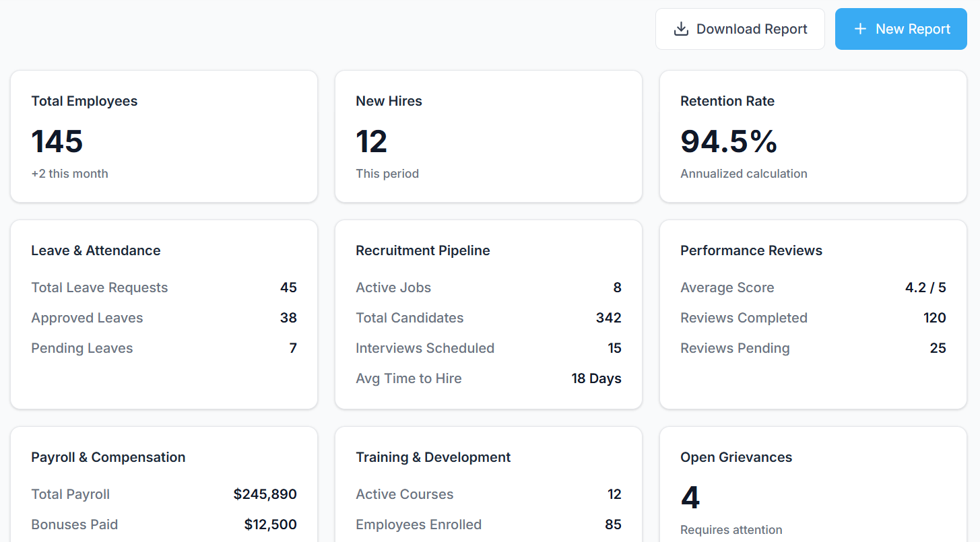Click the '+2 this month' note
Screen dimensions: 980x542
coord(69,174)
